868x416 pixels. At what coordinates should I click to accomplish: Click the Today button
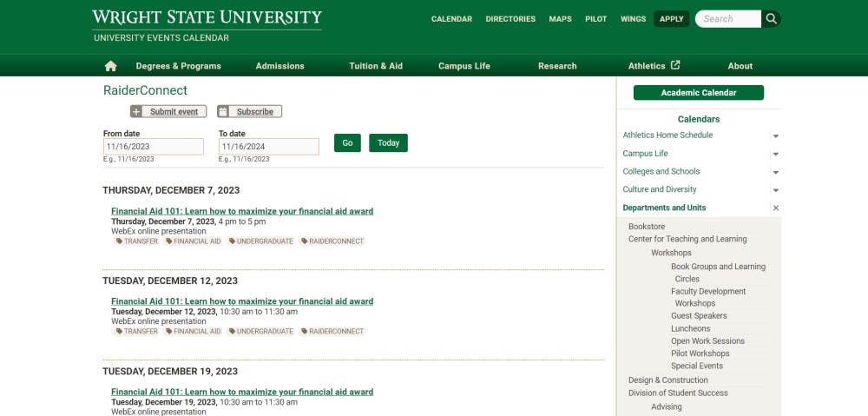click(388, 143)
